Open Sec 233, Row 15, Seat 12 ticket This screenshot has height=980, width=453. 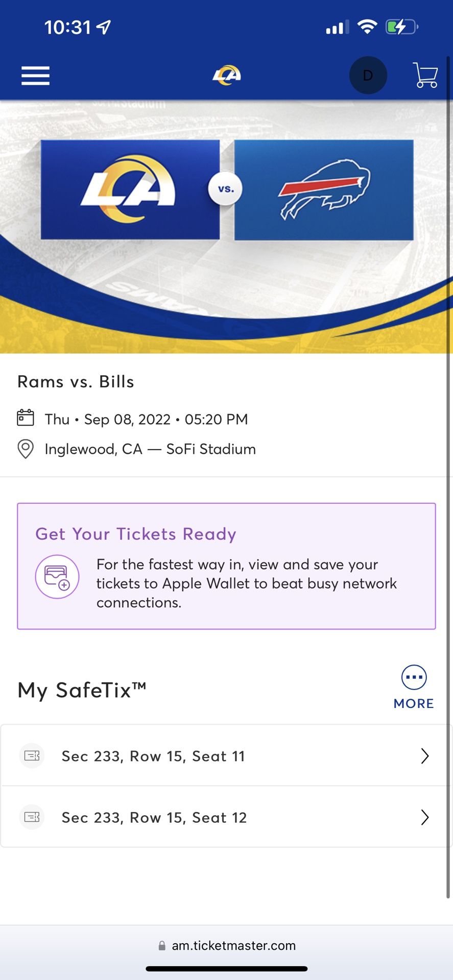pyautogui.click(x=154, y=818)
